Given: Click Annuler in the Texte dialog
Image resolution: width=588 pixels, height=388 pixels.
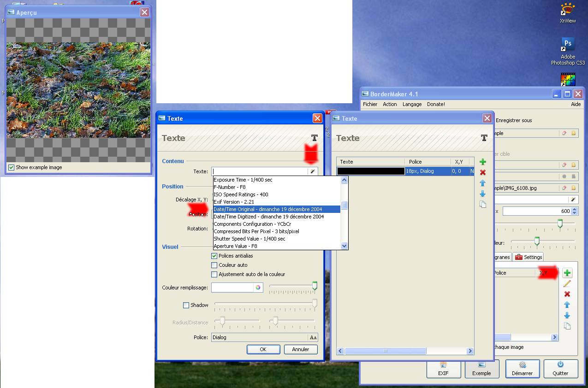Looking at the screenshot, I should [x=300, y=349].
